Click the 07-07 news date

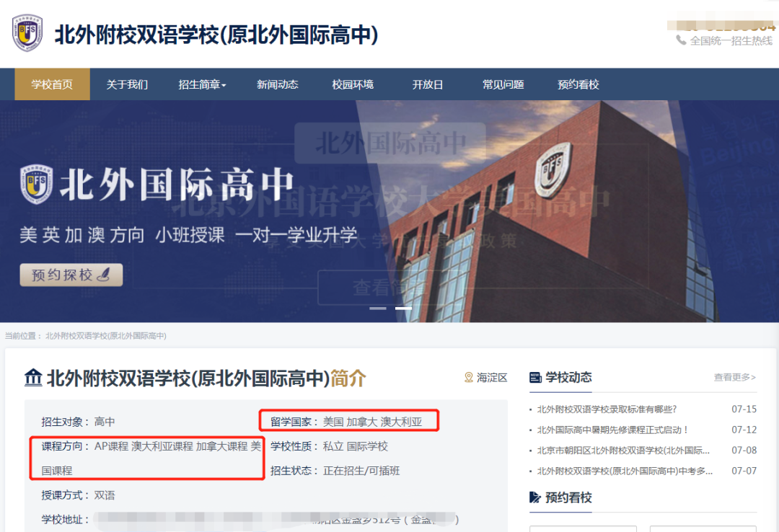pyautogui.click(x=744, y=471)
